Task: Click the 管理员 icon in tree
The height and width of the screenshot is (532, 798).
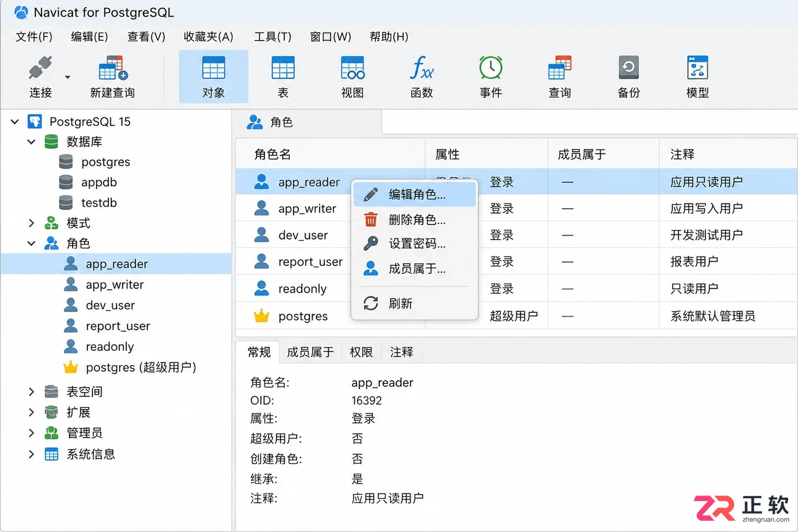Action: [52, 433]
